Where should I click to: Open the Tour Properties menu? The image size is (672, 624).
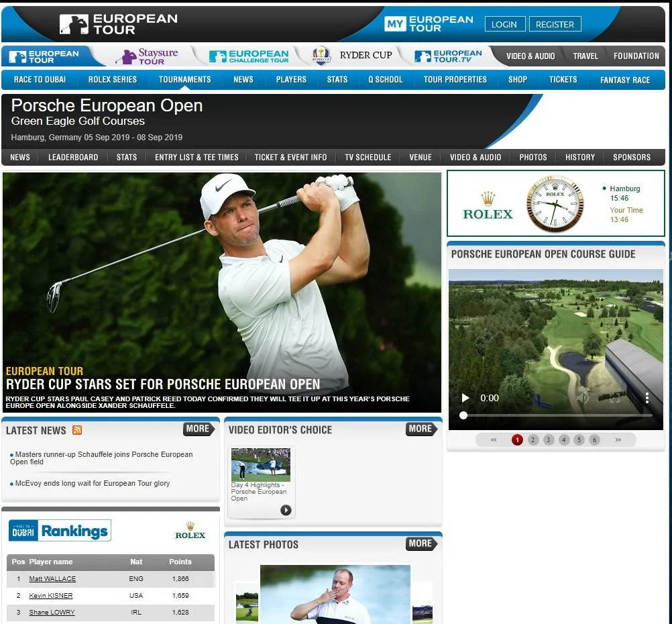pyautogui.click(x=455, y=80)
